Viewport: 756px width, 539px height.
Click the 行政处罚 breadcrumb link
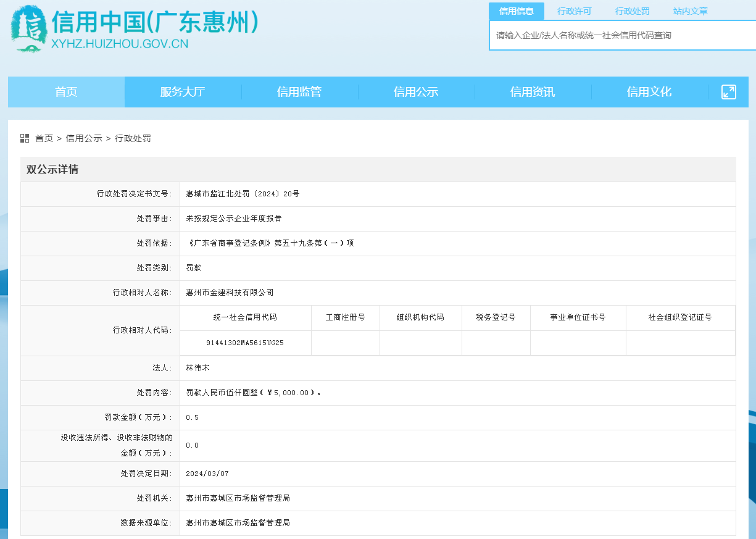point(133,138)
